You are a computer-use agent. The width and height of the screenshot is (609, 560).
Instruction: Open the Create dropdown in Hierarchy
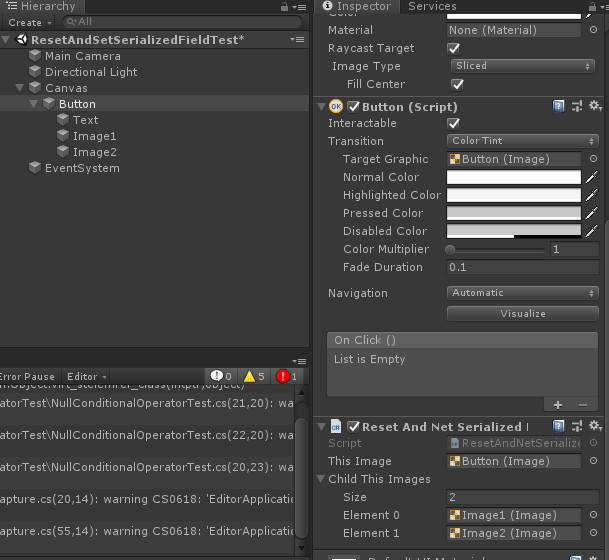30,23
